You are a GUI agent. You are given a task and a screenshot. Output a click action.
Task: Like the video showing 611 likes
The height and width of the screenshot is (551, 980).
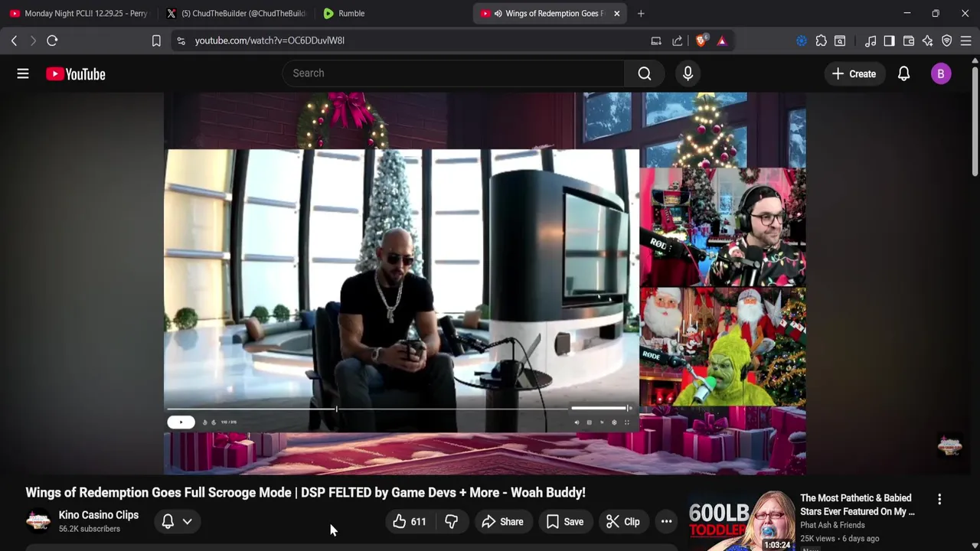click(x=409, y=522)
